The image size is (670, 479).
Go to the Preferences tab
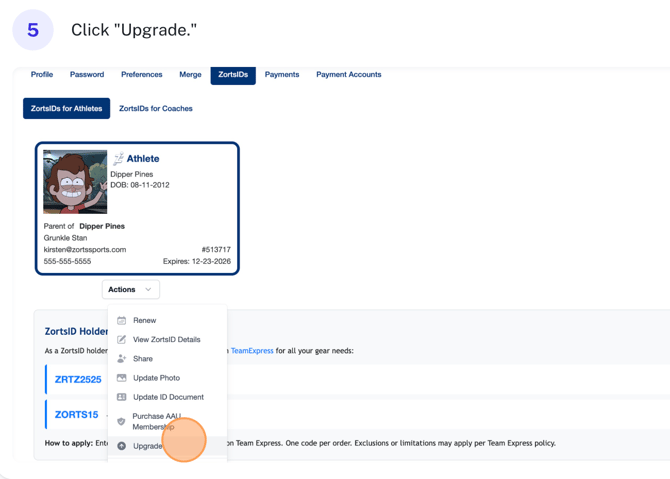click(142, 75)
